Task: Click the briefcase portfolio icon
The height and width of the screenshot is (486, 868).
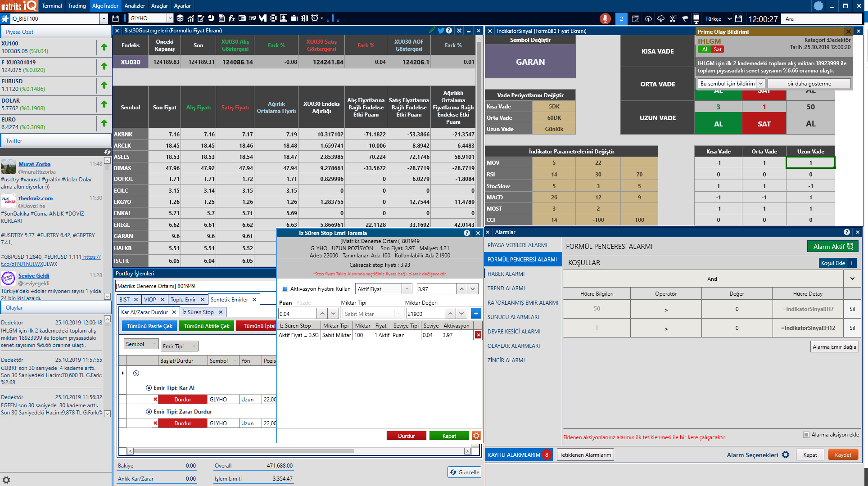Action: pos(294,18)
